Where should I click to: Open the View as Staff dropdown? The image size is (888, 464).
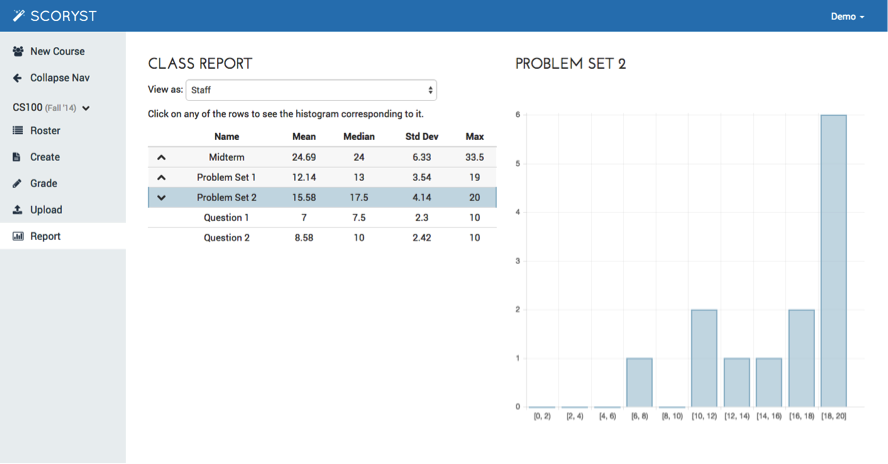311,90
